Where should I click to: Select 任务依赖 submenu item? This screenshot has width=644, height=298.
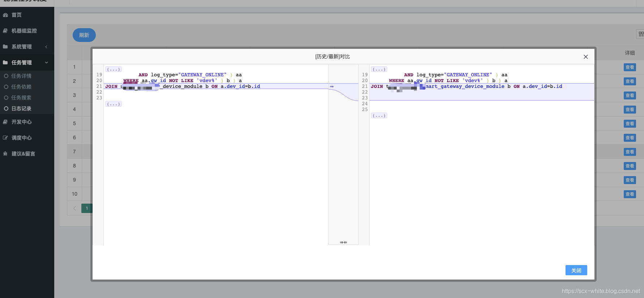click(x=21, y=87)
